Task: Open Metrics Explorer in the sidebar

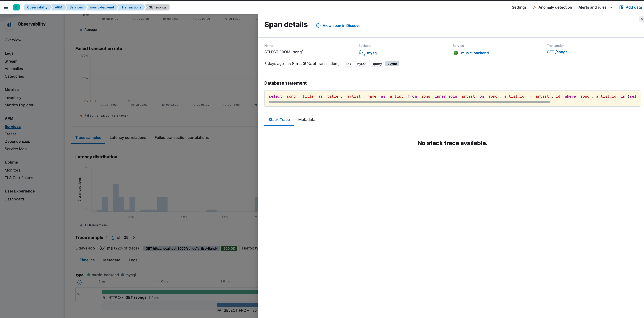Action: pyautogui.click(x=19, y=105)
